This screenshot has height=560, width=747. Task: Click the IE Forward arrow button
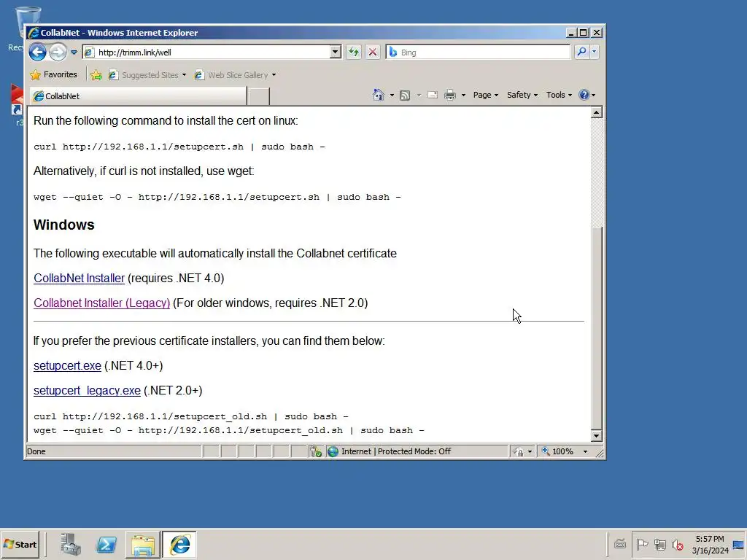pos(58,52)
